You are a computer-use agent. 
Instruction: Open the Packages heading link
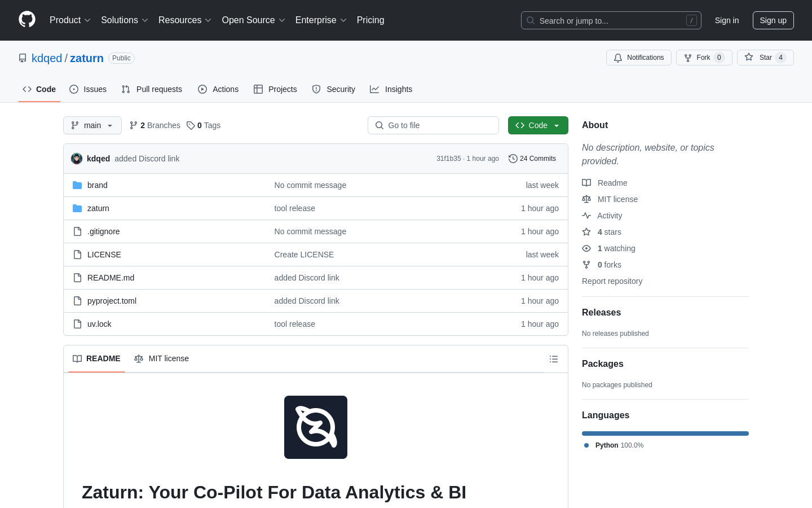click(602, 364)
